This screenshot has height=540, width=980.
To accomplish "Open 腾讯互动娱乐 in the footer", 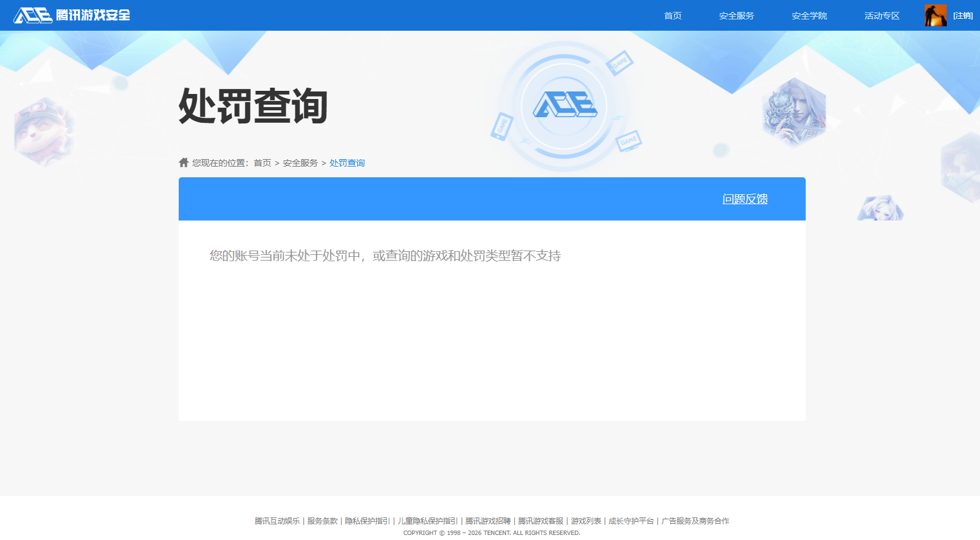I will click(277, 521).
